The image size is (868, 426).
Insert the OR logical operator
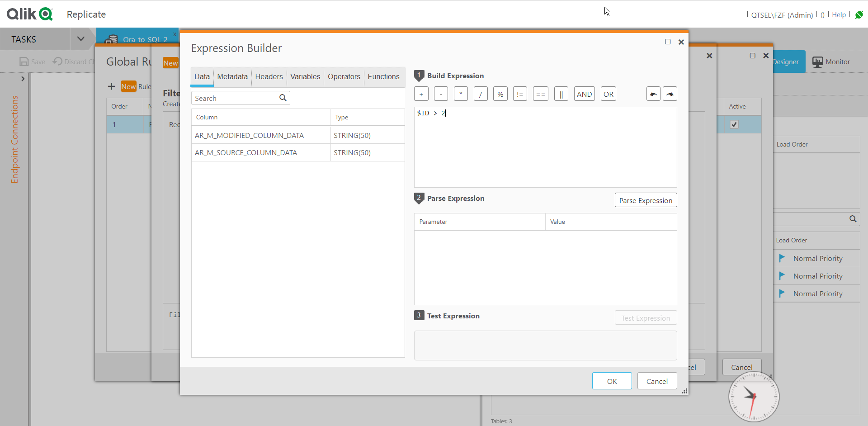point(609,94)
